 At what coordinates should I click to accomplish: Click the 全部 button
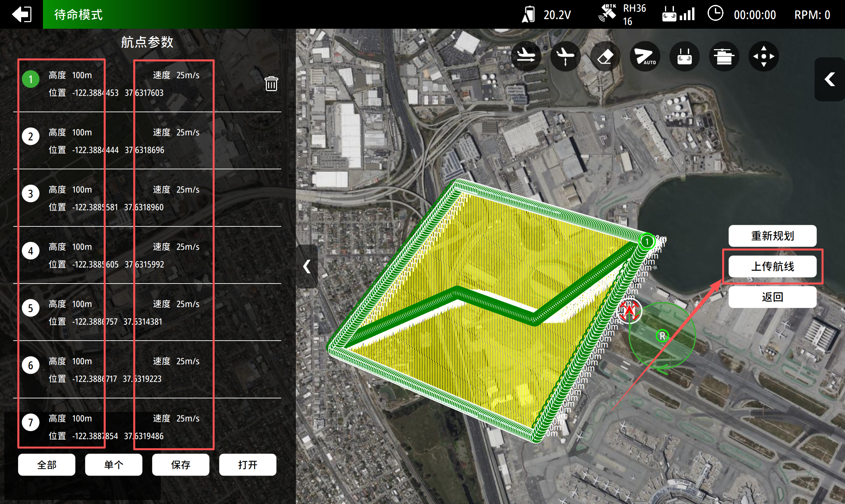[x=47, y=465]
